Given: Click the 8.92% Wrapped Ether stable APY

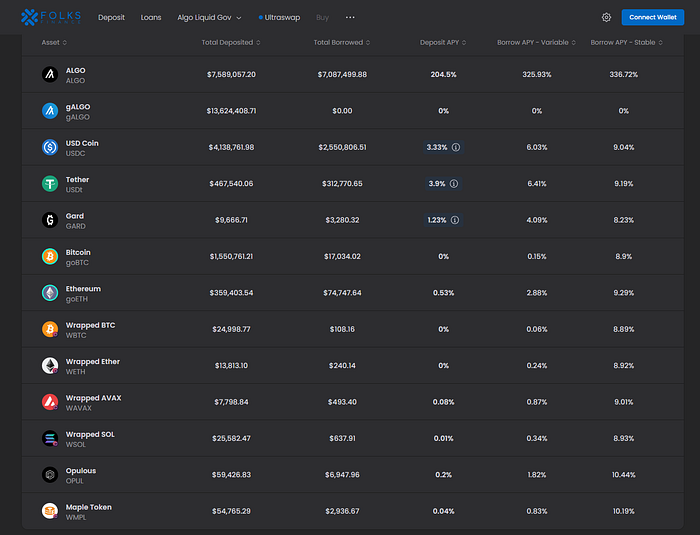Looking at the screenshot, I should pos(624,366).
